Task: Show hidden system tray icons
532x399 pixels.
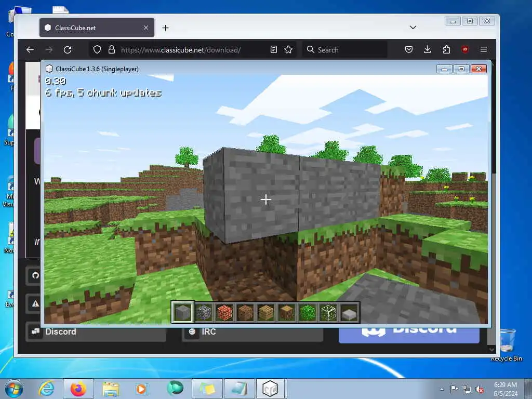Action: 442,389
